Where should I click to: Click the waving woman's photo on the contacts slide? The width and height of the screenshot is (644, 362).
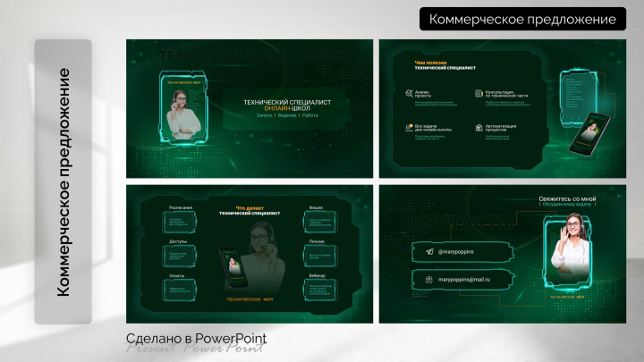(x=569, y=250)
